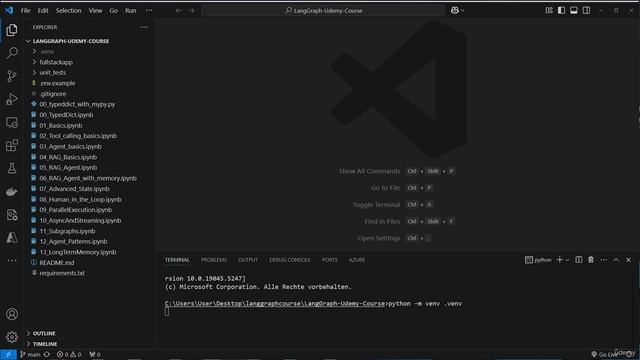Open the Extensions view

pos(12,145)
